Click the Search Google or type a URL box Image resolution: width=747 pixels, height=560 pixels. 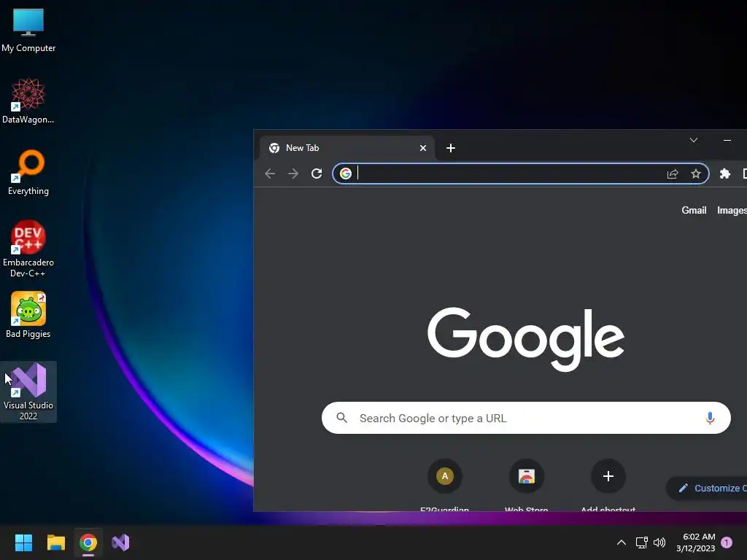[x=526, y=418]
